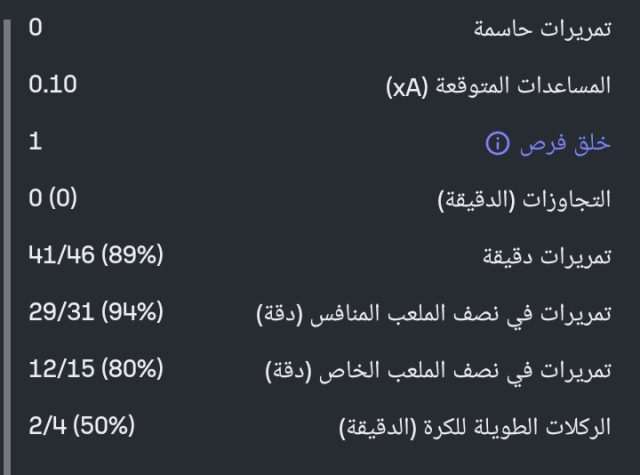640x475 pixels.
Task: Select the تمريرات في نصف الملعب المنافس label
Action: 434,315
